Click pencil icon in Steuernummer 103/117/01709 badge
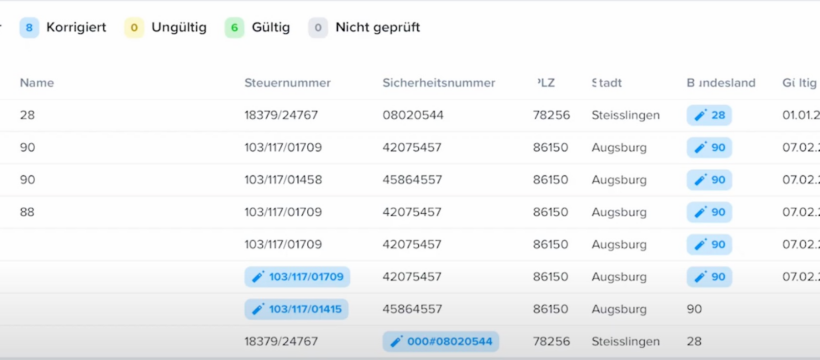820x360 pixels. coord(258,277)
